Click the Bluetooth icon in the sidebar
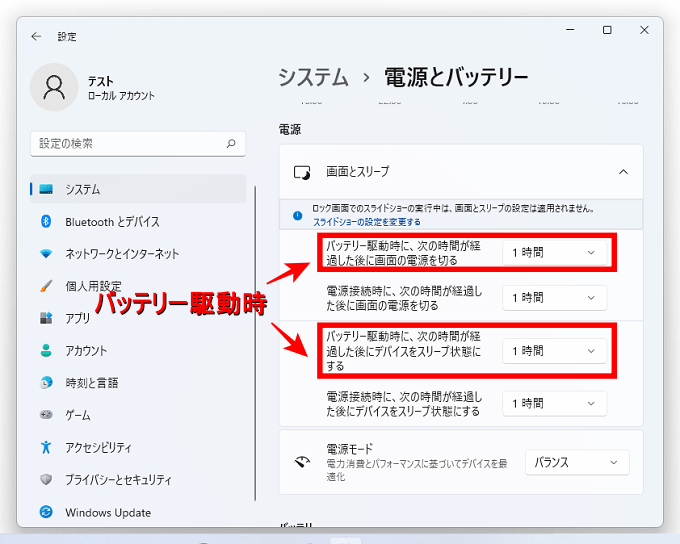The height and width of the screenshot is (544, 680). click(46, 222)
